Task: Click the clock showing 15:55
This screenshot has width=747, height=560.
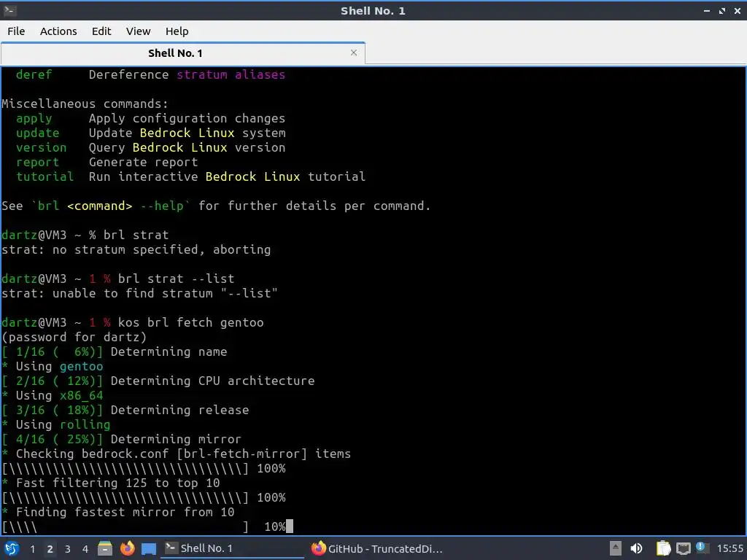Action: click(x=729, y=548)
